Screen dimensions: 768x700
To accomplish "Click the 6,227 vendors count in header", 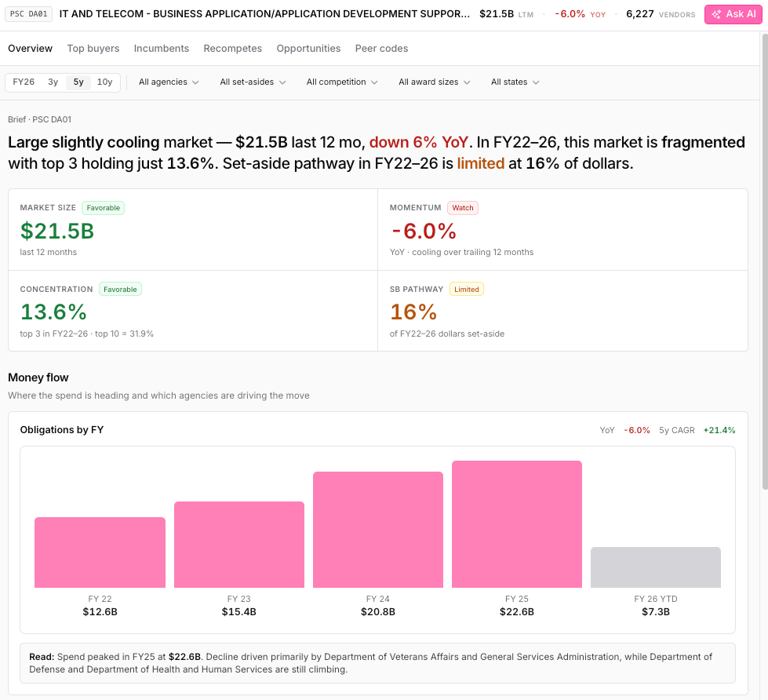I will [x=639, y=14].
